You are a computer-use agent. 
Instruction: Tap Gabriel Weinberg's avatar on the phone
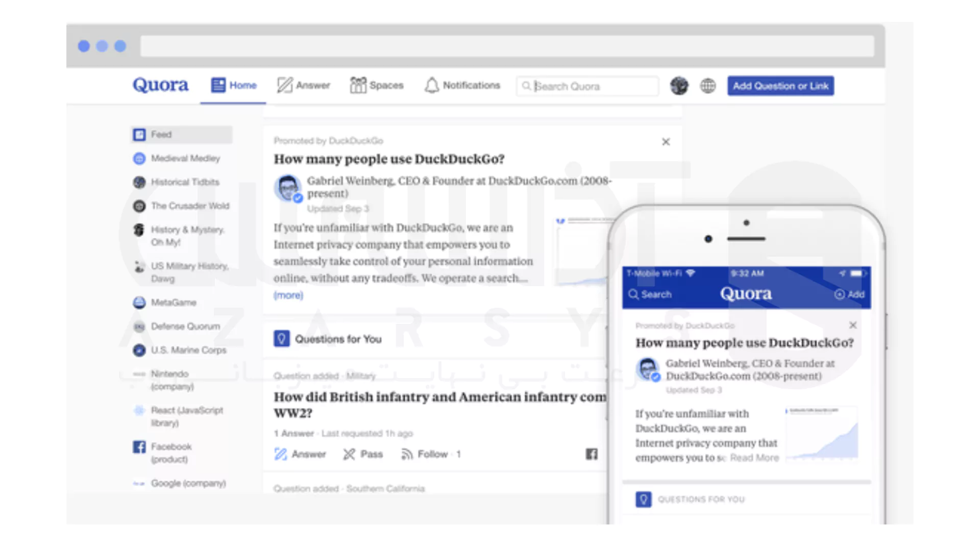[649, 369]
